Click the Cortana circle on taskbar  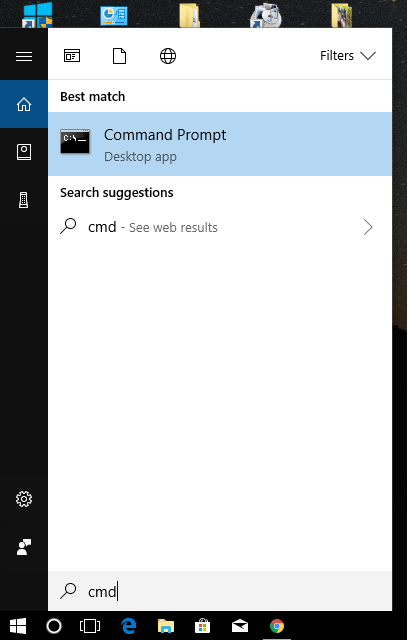(x=54, y=626)
